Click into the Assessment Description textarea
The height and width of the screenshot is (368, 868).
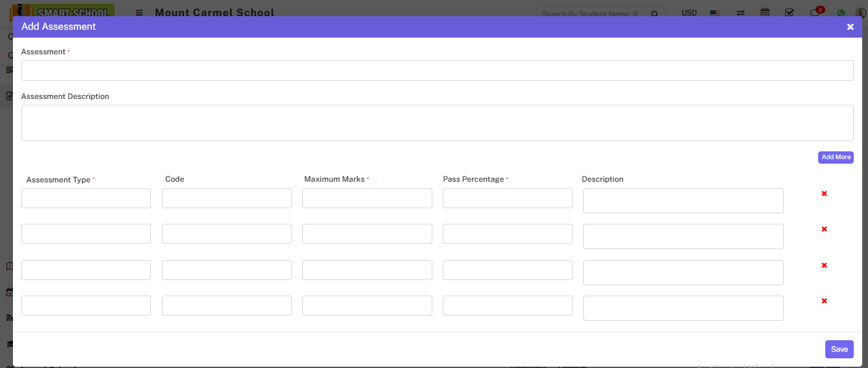pyautogui.click(x=437, y=123)
